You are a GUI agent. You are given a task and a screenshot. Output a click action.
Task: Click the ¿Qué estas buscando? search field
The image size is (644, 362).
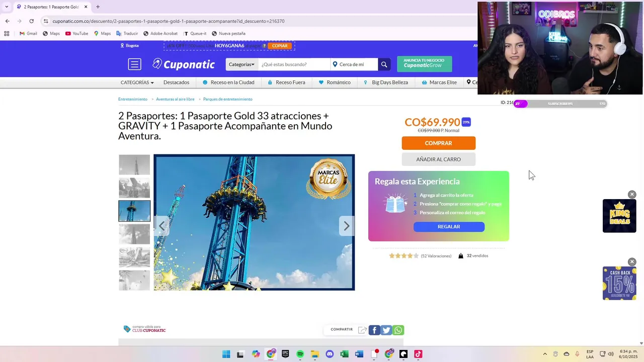(x=294, y=64)
